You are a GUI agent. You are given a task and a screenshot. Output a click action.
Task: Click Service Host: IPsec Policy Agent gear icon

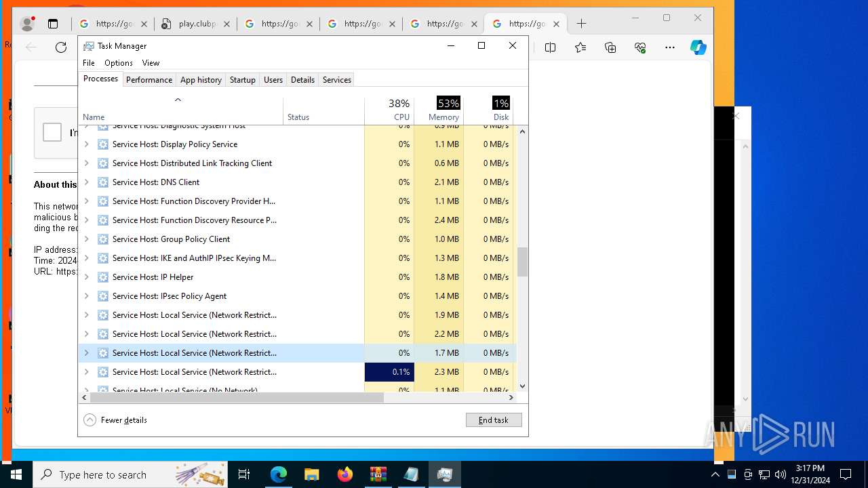(103, 296)
